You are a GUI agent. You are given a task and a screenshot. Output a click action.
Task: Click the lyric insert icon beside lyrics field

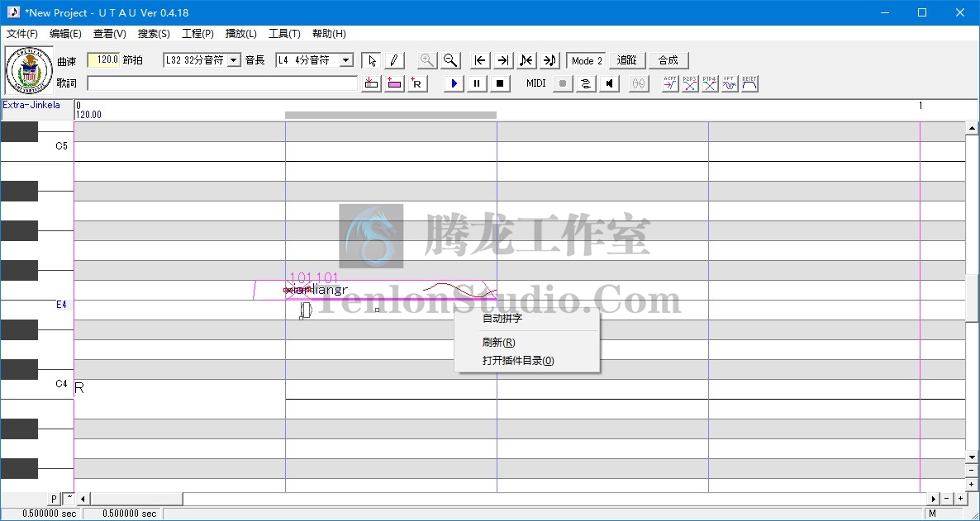point(371,83)
